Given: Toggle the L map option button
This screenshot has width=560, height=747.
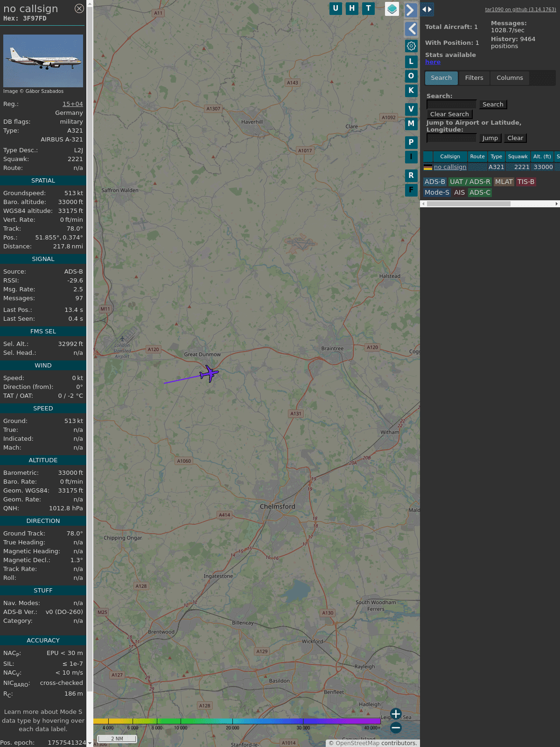Looking at the screenshot, I should coord(411,61).
